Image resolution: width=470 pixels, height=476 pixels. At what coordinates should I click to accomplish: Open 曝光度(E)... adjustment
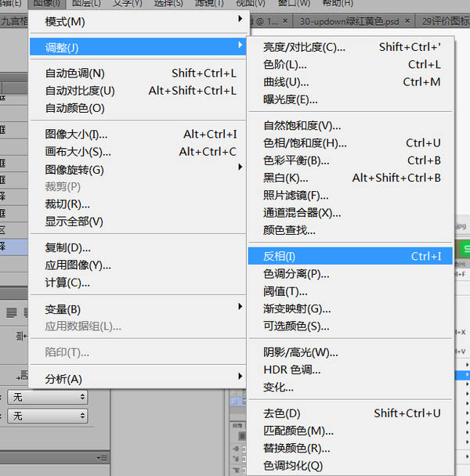click(350, 99)
